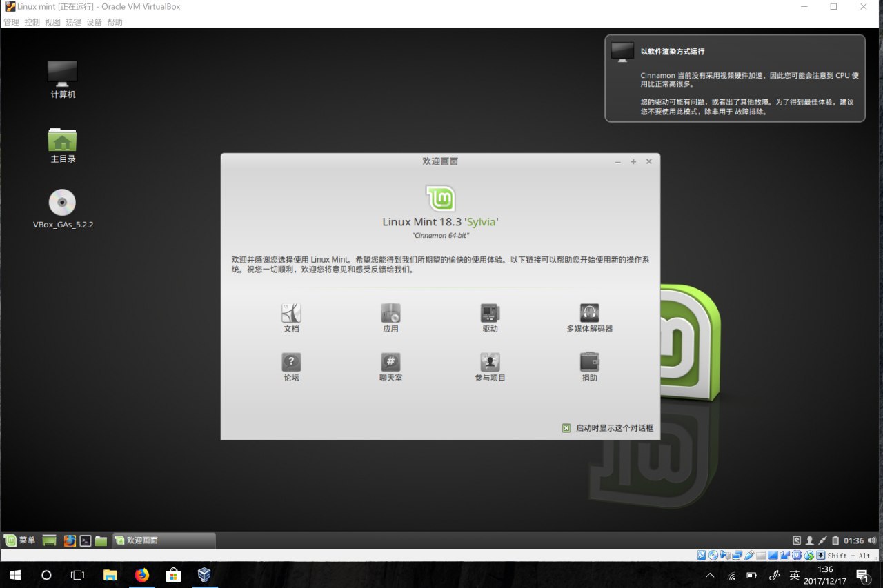Viewport: 883px width, 588px height.
Task: Maximize the 欢迎画面 dialog with plus button
Action: tap(633, 161)
